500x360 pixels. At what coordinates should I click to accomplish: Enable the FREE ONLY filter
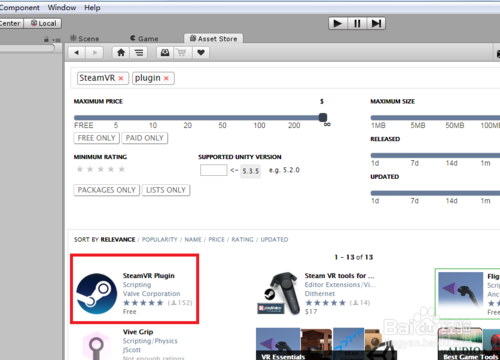coord(96,138)
